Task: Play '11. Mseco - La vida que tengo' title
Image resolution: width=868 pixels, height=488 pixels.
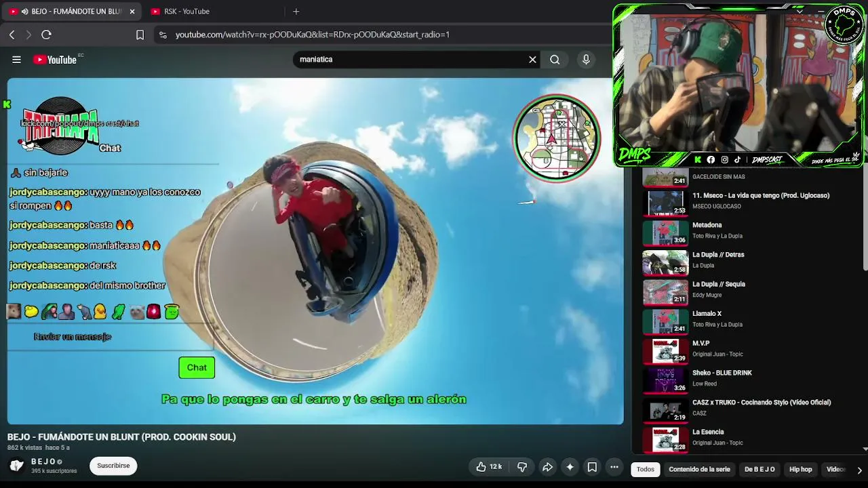Action: click(761, 196)
